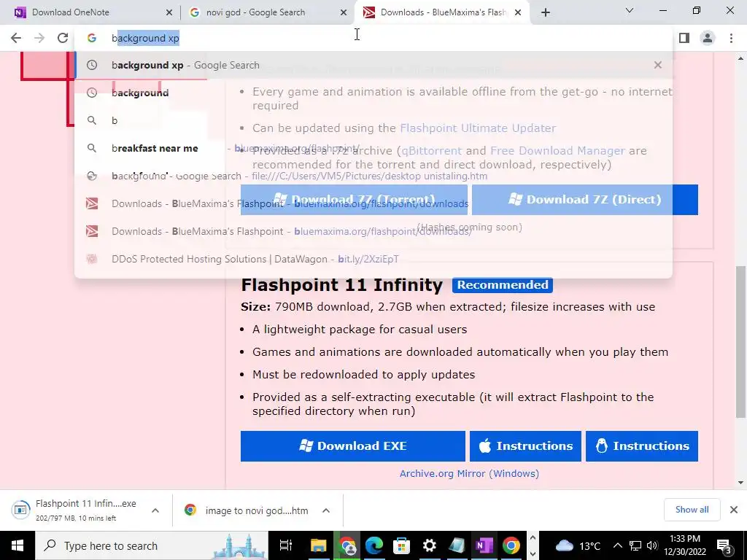Go forward to the next page
Viewport: 747px width, 560px height.
point(39,38)
